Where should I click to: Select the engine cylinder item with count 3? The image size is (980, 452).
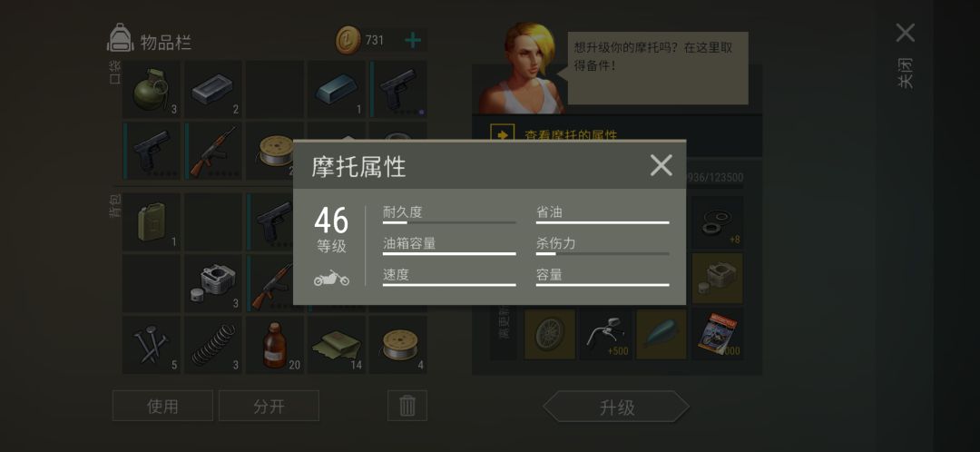212,283
